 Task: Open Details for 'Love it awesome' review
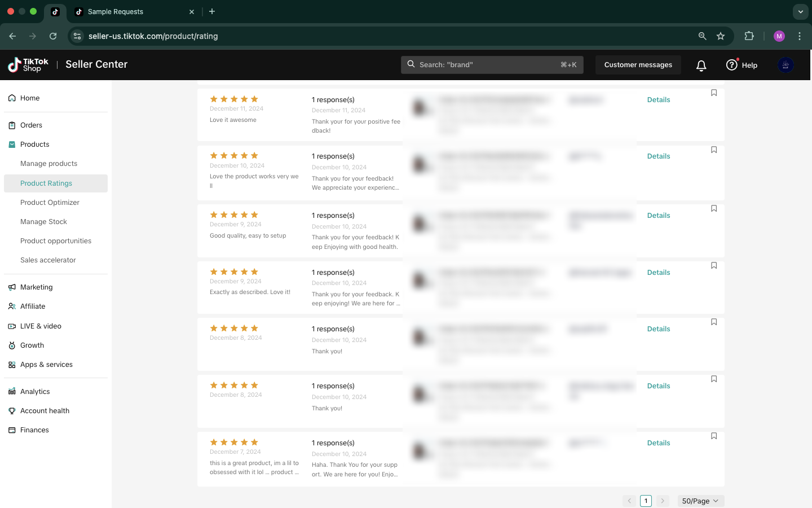(x=658, y=100)
